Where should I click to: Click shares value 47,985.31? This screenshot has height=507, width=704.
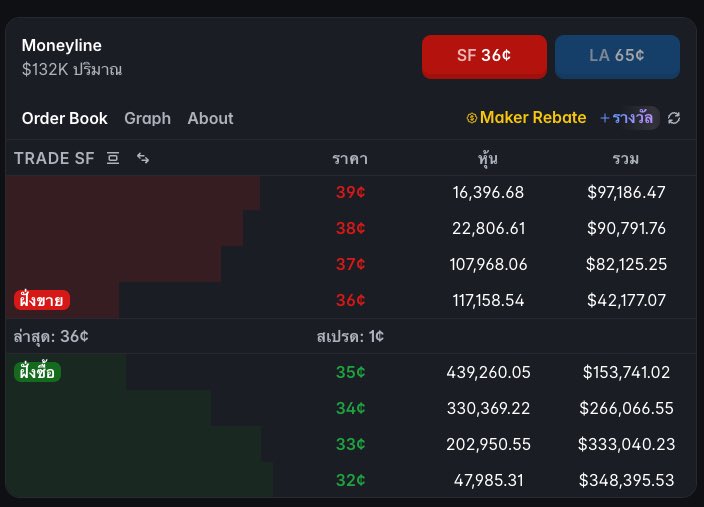click(x=488, y=480)
